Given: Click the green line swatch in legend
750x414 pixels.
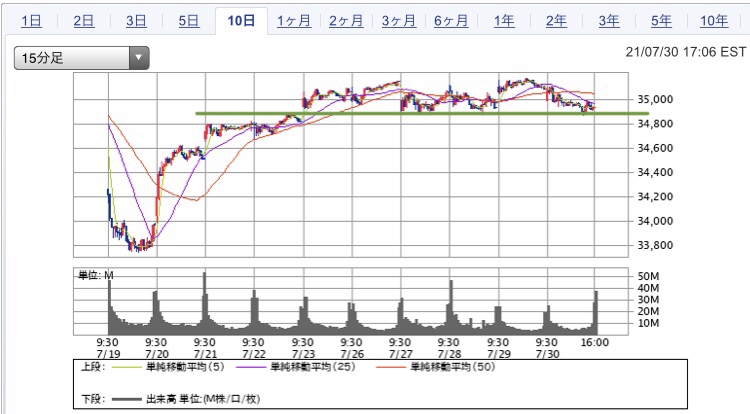Looking at the screenshot, I should (126, 368).
